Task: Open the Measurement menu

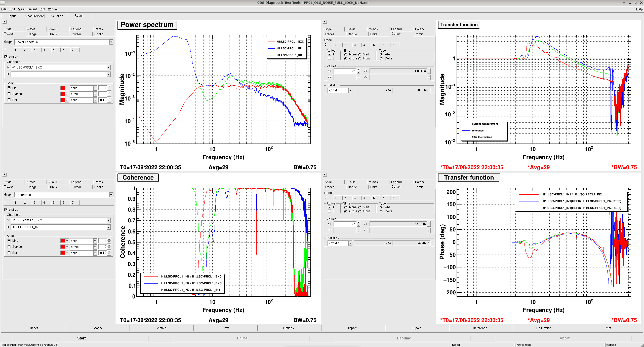Action: click(x=27, y=9)
